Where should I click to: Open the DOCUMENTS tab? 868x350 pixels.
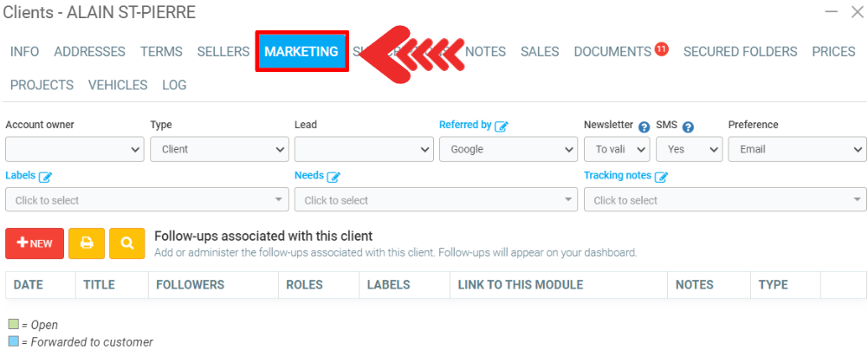point(612,52)
